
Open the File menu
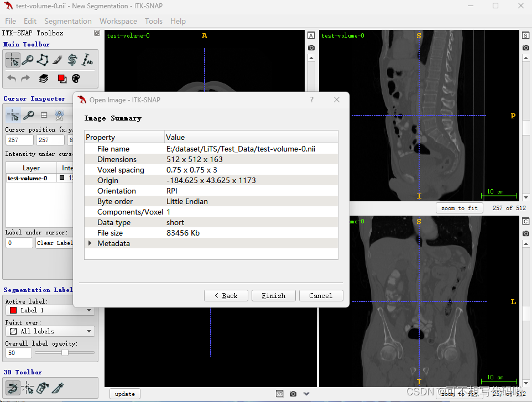(x=11, y=21)
